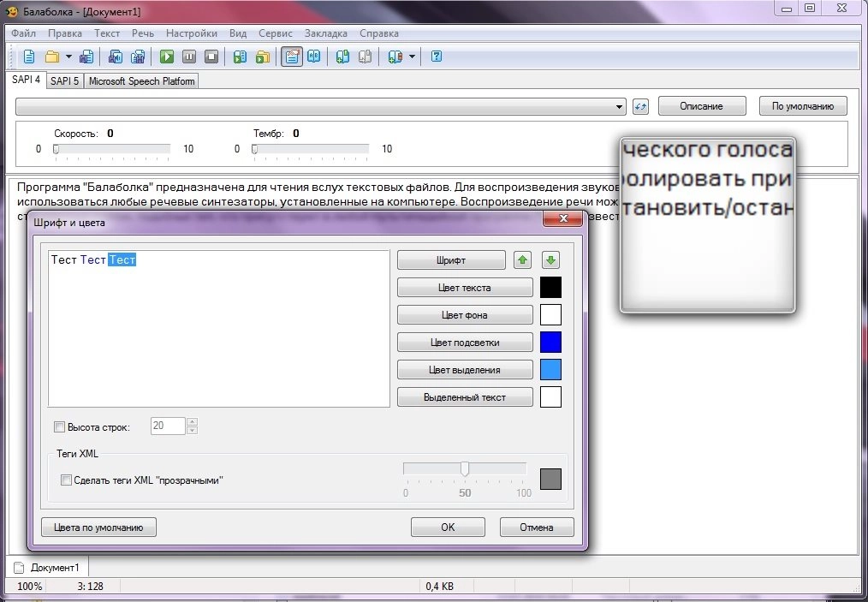Click the Balabolka smiley title bar icon

(12, 11)
